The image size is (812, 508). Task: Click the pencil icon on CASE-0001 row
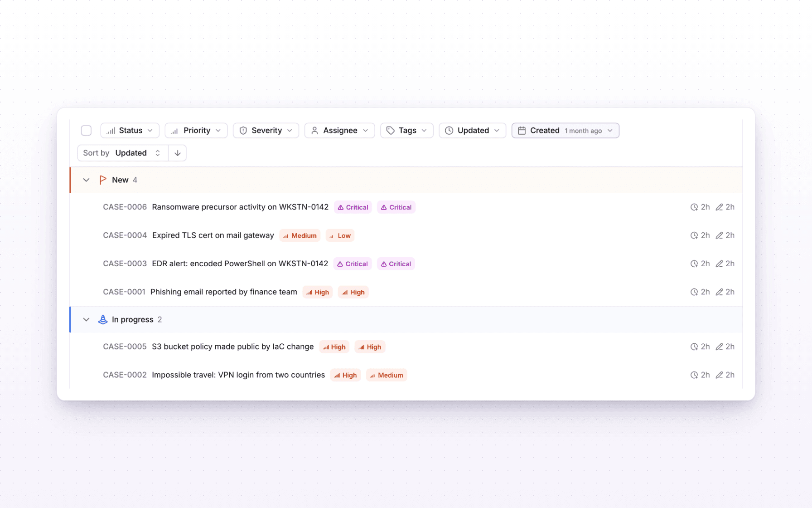pyautogui.click(x=719, y=292)
